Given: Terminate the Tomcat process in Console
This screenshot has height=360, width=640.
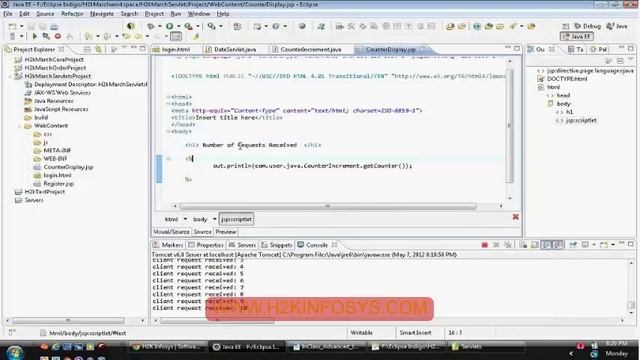Looking at the screenshot, I should (x=484, y=245).
